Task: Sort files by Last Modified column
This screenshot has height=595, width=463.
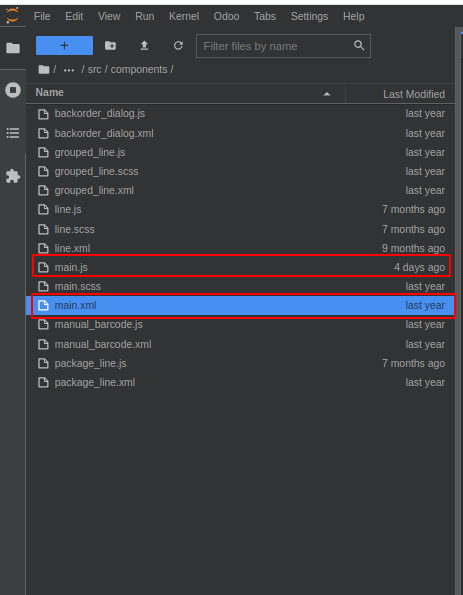Action: (414, 94)
